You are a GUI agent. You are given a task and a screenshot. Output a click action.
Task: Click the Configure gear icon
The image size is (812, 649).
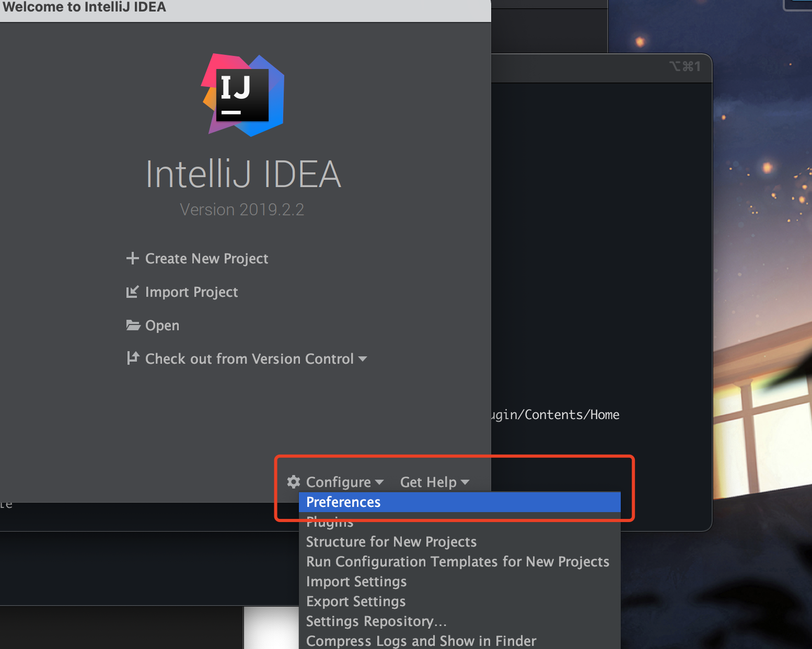(x=293, y=482)
